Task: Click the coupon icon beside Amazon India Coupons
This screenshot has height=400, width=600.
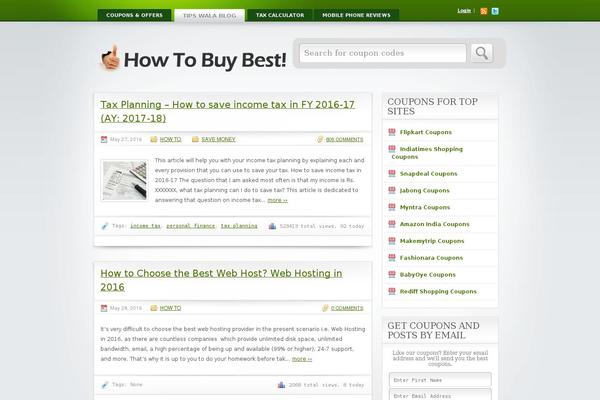Action: pos(392,224)
